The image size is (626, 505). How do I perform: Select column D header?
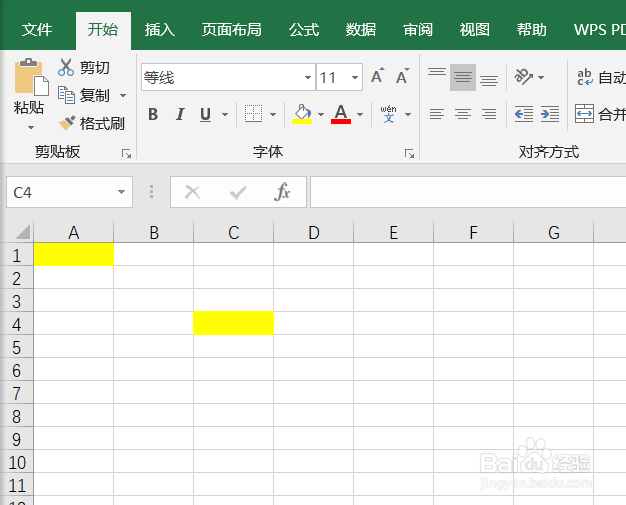314,232
